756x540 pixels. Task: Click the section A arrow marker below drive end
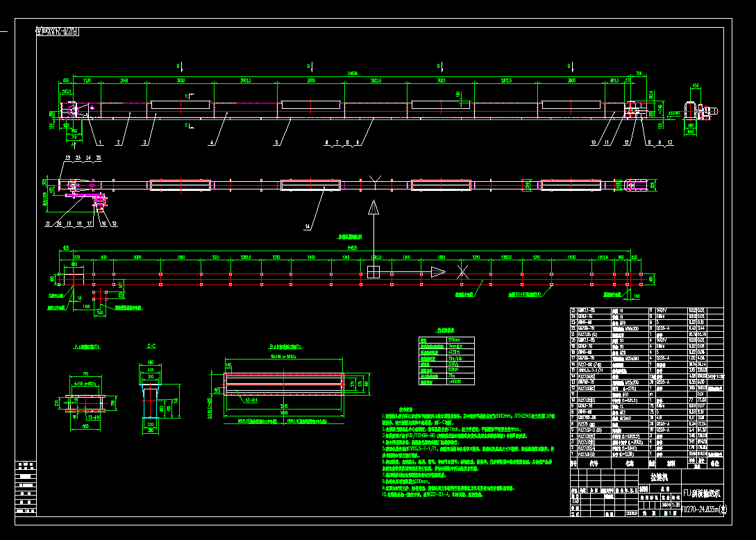point(74,144)
